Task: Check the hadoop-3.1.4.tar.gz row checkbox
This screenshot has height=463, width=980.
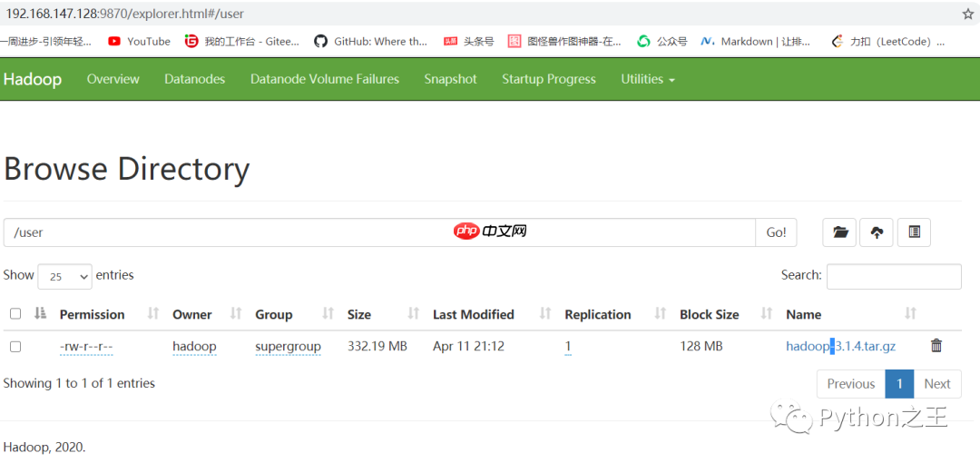Action: 15,347
